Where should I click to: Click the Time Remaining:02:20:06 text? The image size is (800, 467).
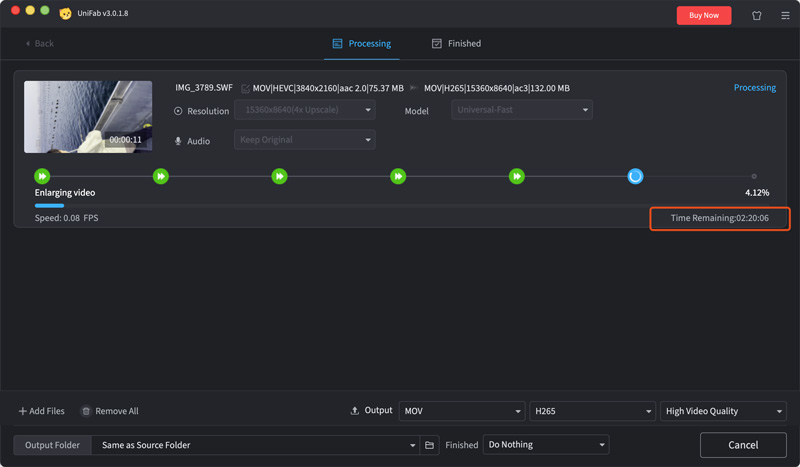click(720, 218)
